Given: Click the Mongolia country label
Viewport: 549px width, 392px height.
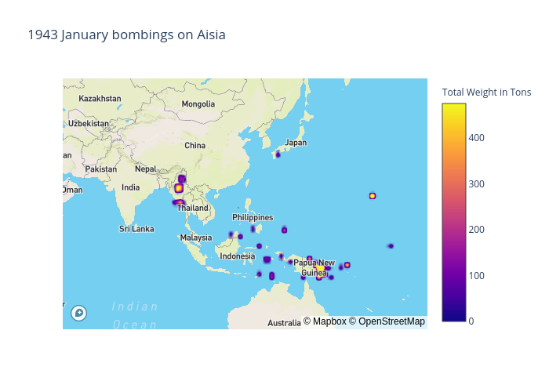Looking at the screenshot, I should (198, 103).
